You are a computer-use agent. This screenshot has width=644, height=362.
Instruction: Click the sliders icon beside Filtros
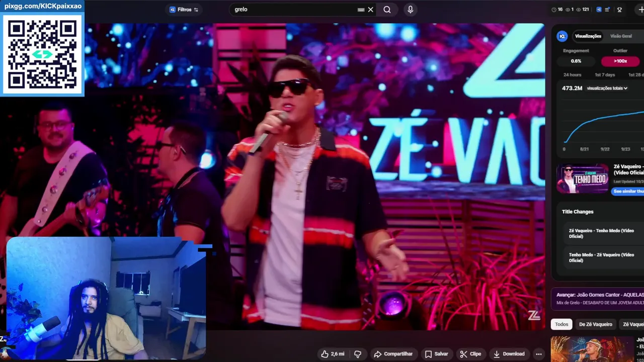tap(196, 10)
